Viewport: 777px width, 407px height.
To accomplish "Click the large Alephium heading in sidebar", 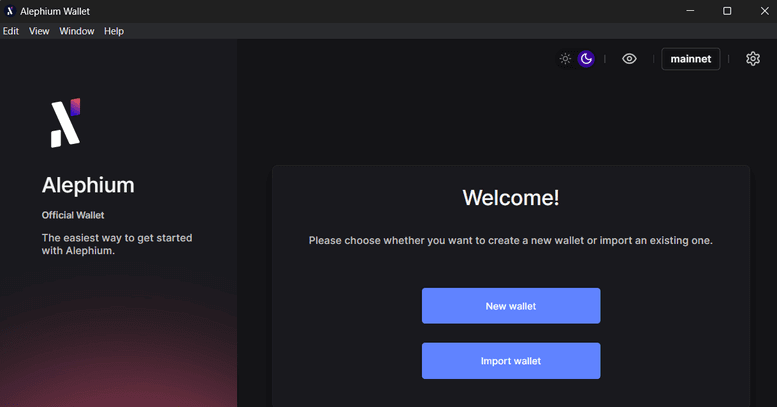I will (88, 185).
